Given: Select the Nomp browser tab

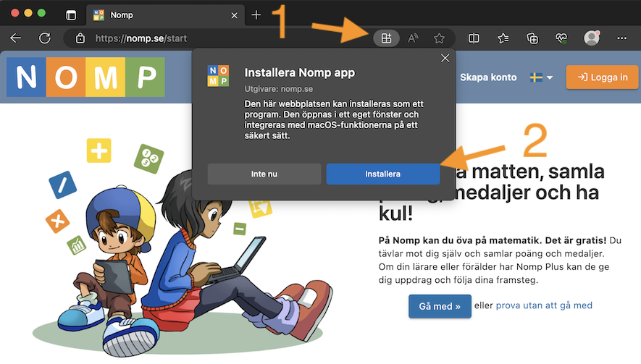Looking at the screenshot, I should [x=165, y=15].
